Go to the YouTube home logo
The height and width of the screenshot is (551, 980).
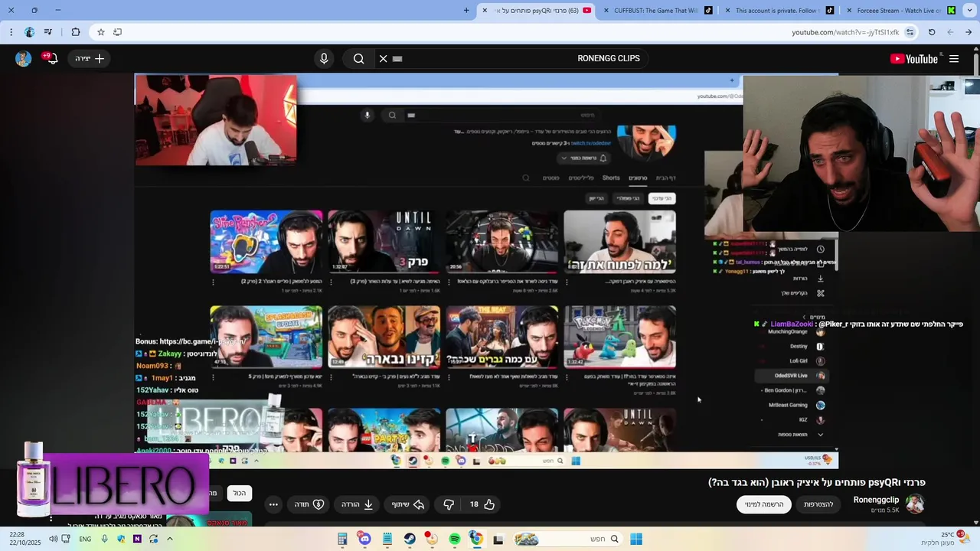coord(914,59)
